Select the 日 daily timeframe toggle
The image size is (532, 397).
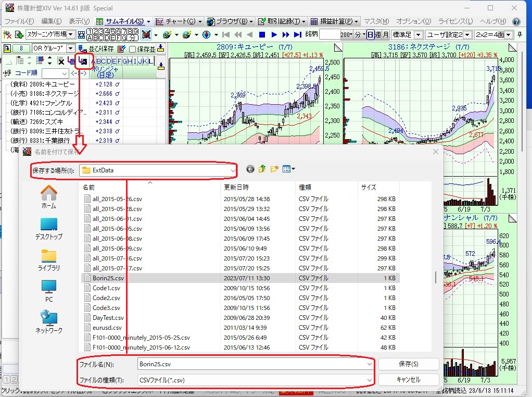(x=371, y=34)
